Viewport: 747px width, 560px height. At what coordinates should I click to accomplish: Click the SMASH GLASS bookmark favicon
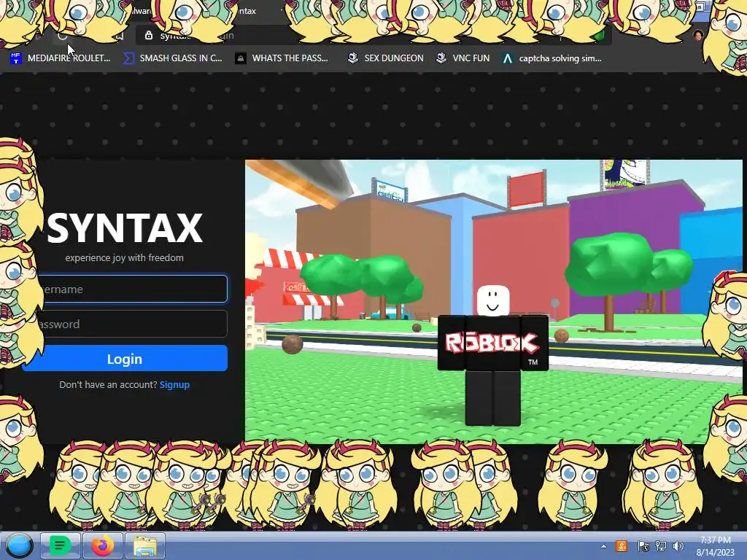click(x=128, y=58)
